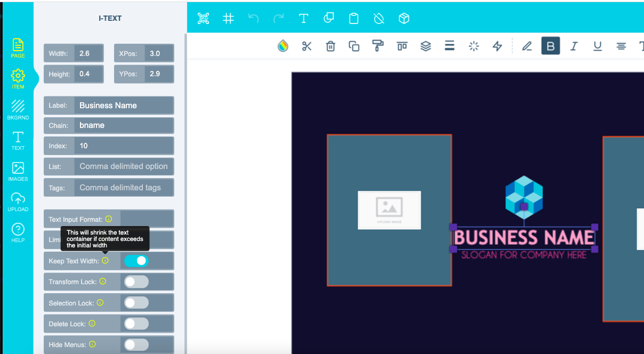Open the IMAGES sidebar tab
Viewport: 644px width, 354px height.
click(18, 172)
